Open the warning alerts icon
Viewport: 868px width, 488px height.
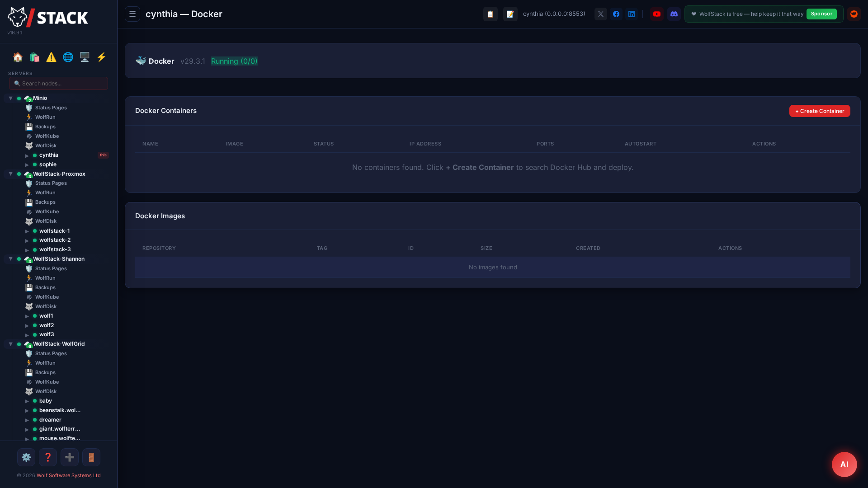pos(51,57)
